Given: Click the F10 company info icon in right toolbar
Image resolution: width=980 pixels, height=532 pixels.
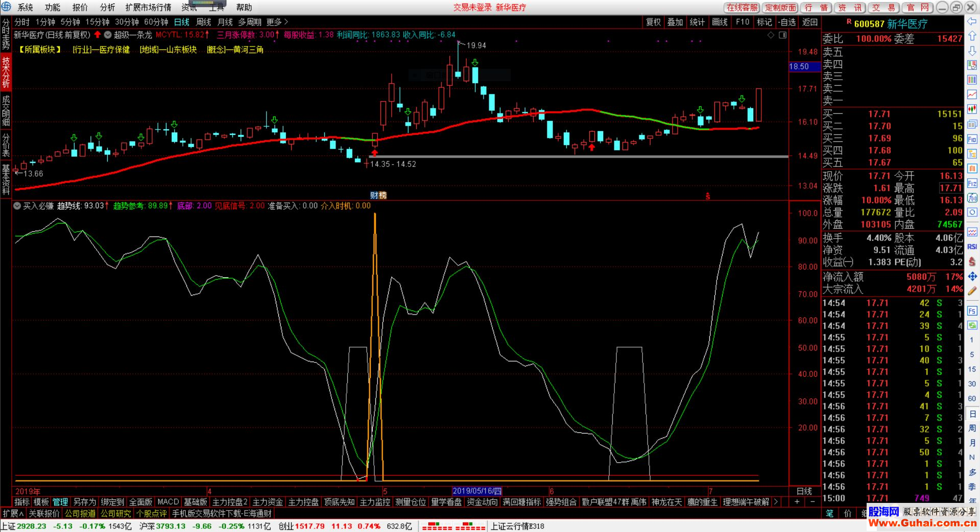Looking at the screenshot, I should (x=972, y=139).
